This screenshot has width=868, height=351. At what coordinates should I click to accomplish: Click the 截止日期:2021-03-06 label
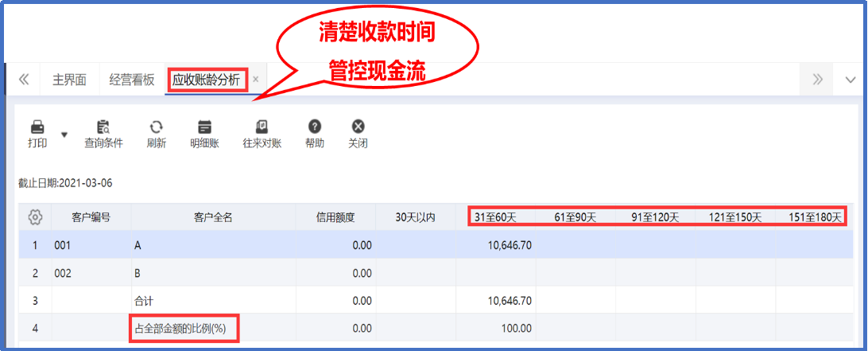[65, 183]
